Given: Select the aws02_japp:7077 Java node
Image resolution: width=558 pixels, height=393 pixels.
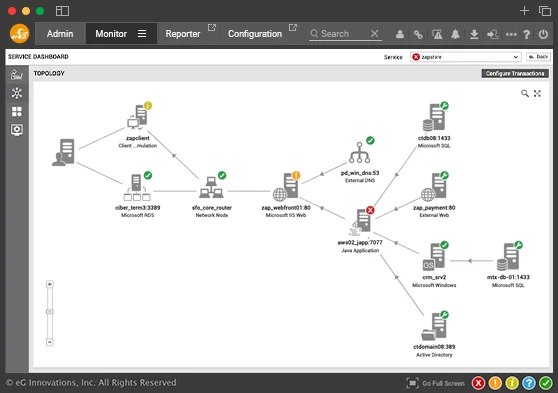Looking at the screenshot, I should 360,222.
